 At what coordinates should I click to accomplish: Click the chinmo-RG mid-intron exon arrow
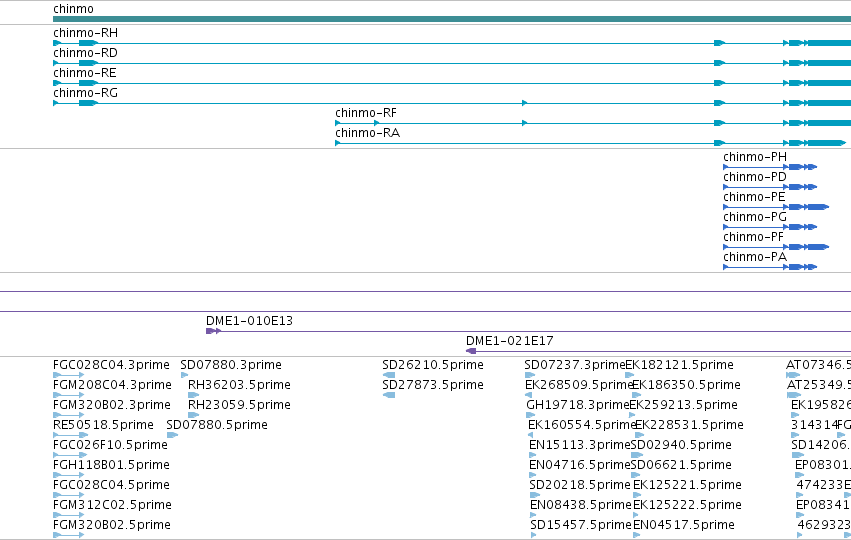click(x=524, y=103)
